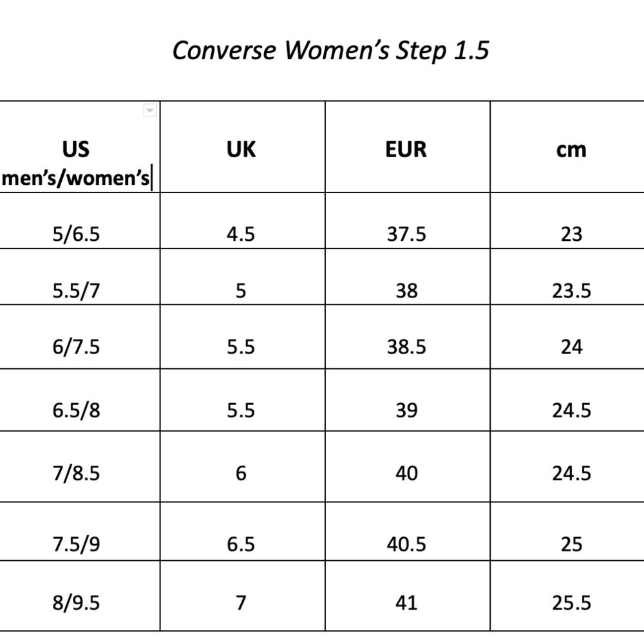This screenshot has width=644, height=644.
Task: Open the dropdown arrow in US header cell
Action: (150, 111)
